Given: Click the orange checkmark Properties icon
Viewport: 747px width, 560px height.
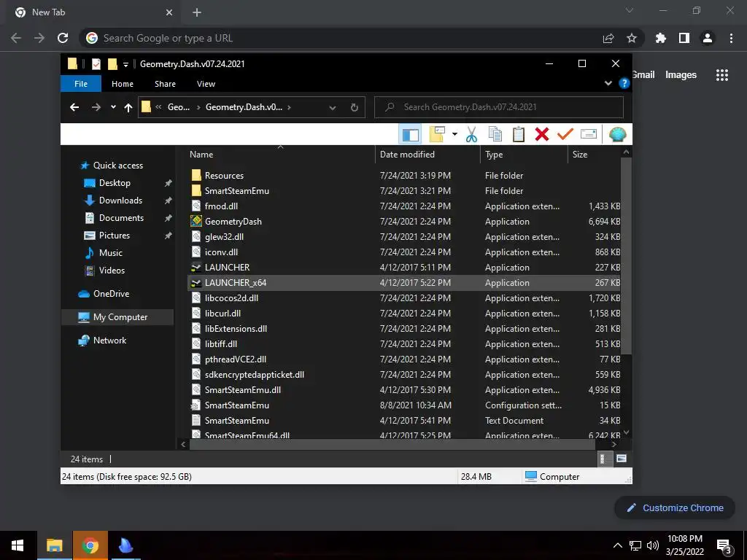Looking at the screenshot, I should 565,134.
